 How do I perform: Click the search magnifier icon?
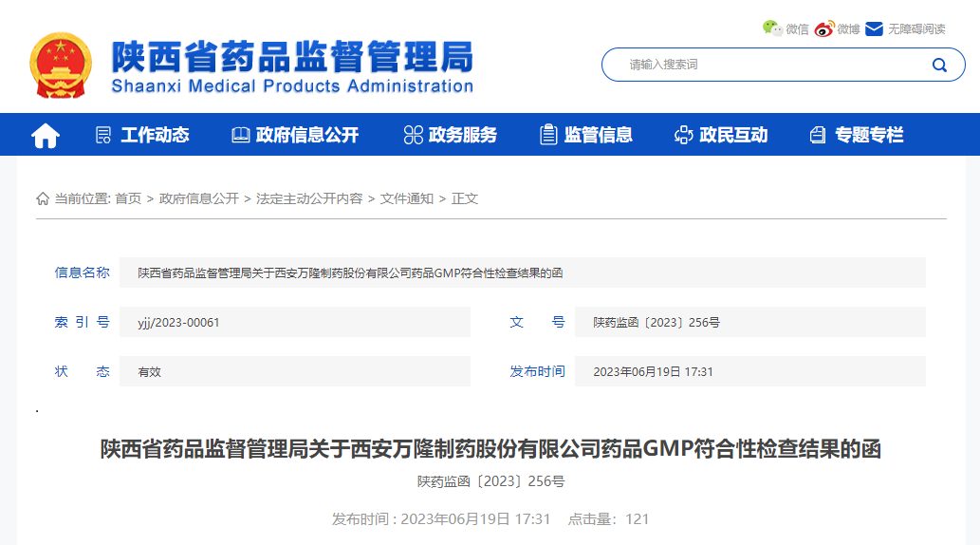click(939, 66)
